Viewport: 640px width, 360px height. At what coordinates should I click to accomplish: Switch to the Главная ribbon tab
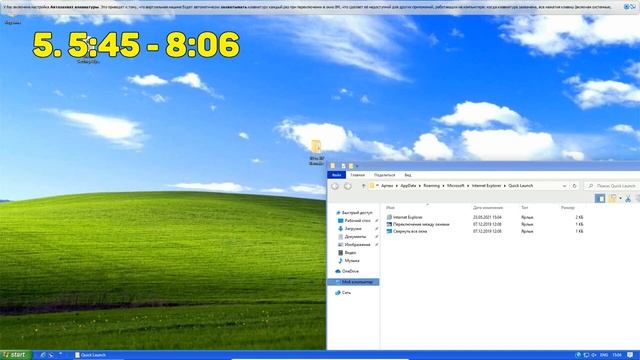tap(357, 175)
